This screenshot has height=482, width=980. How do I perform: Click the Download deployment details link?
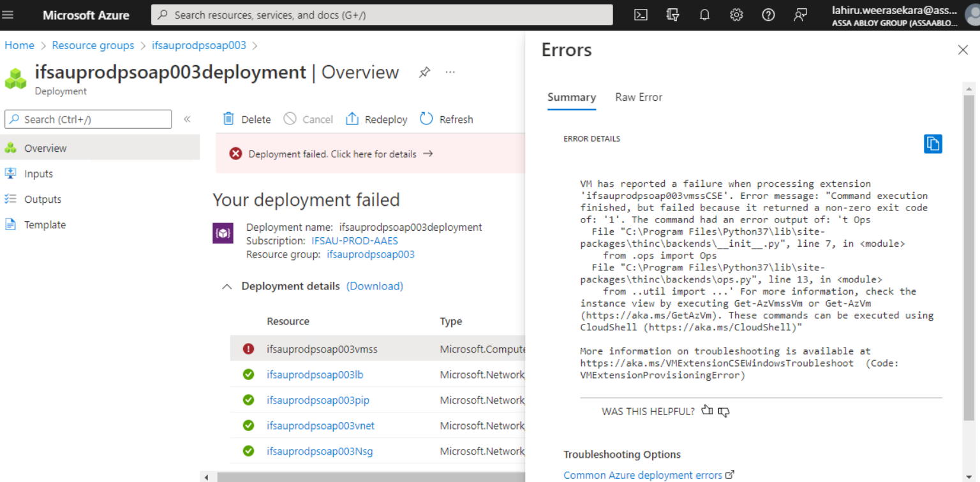pos(375,286)
